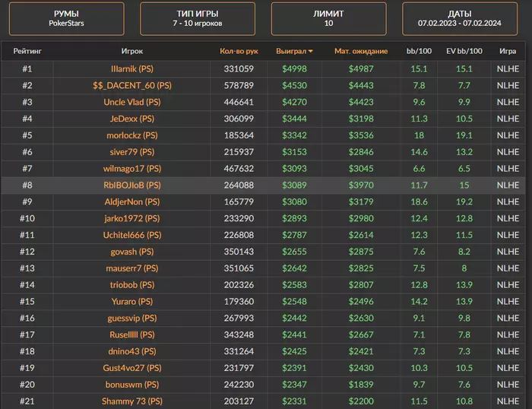Select rank cell #1
This screenshot has width=532, height=409.
point(27,69)
